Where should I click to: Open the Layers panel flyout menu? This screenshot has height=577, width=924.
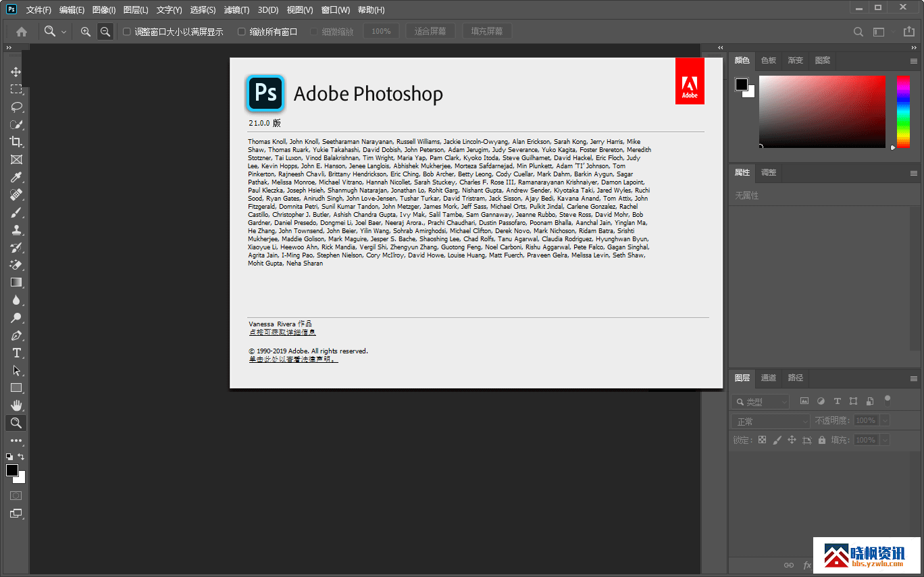point(913,378)
